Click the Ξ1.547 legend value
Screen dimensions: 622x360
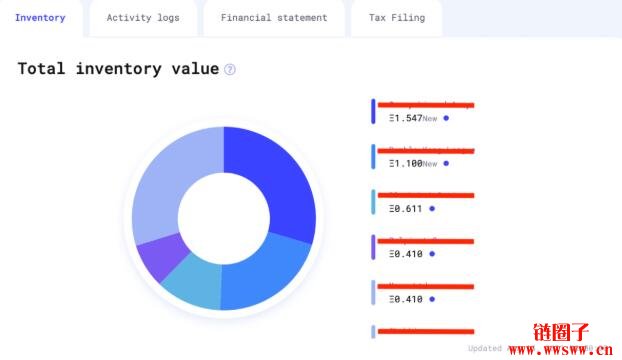(405, 118)
